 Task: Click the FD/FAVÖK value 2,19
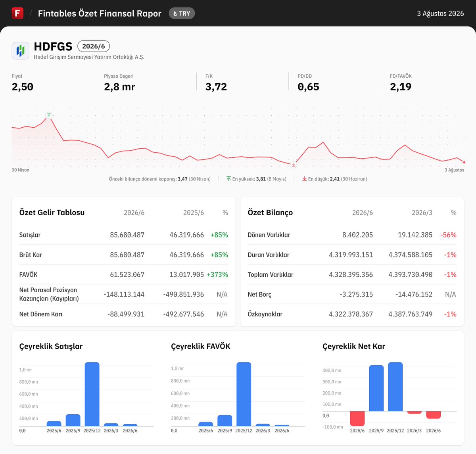pyautogui.click(x=401, y=87)
